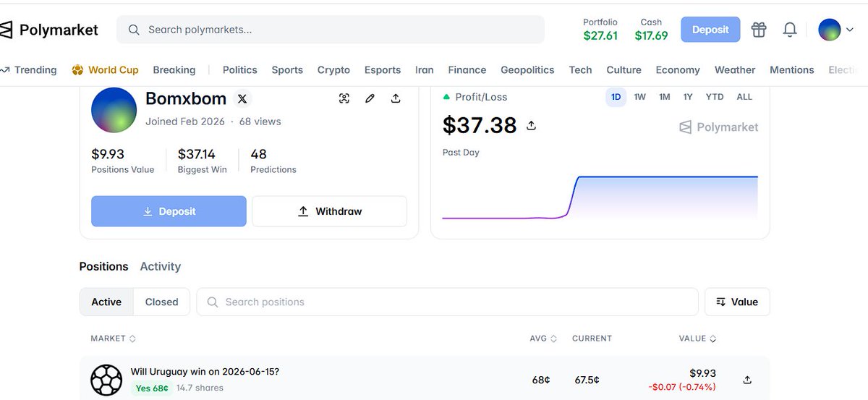Sort by the AVG column
The width and height of the screenshot is (868, 400).
pos(543,339)
